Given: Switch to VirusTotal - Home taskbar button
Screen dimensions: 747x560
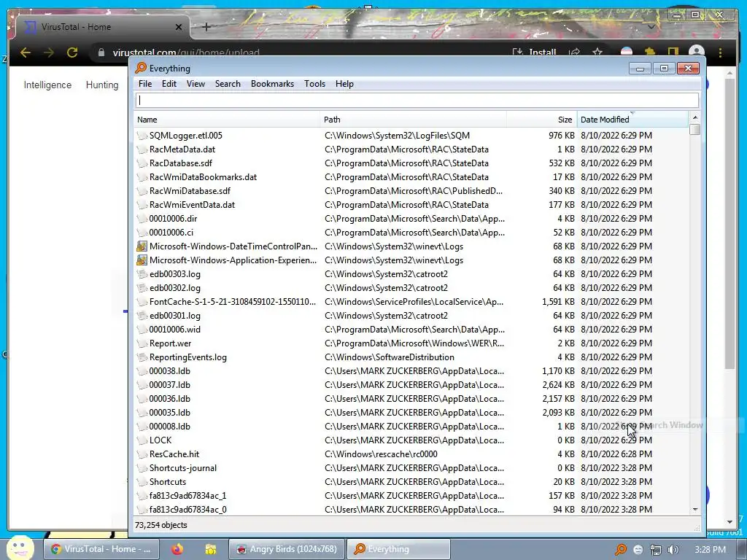Looking at the screenshot, I should pos(101,549).
